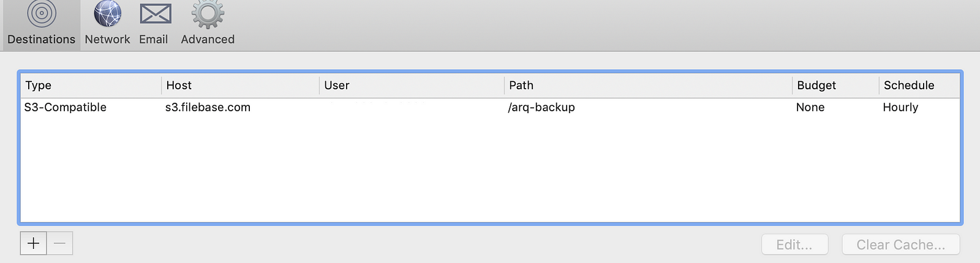
Task: Select the /arq-backup path cell
Action: pyautogui.click(x=541, y=108)
